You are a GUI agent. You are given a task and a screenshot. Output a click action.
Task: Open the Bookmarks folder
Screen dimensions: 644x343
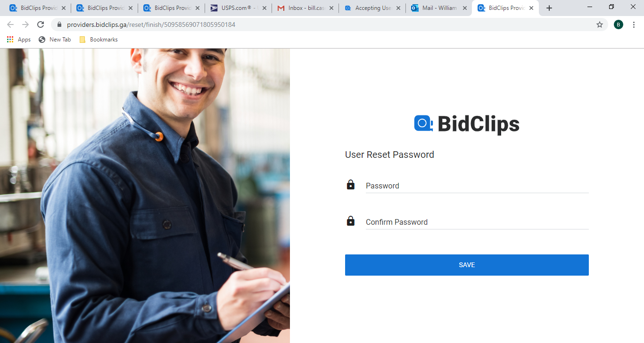[x=99, y=40]
